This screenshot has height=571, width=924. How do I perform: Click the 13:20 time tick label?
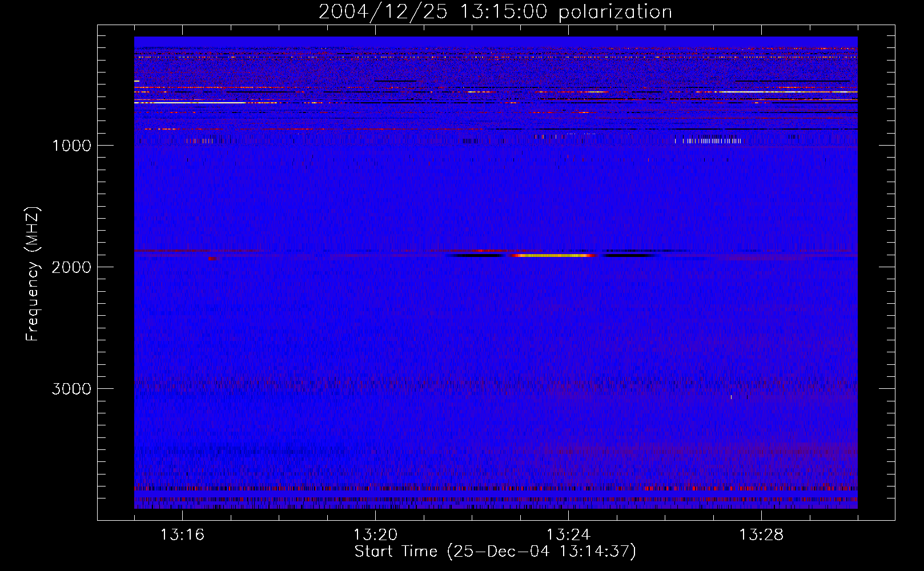[x=375, y=535]
